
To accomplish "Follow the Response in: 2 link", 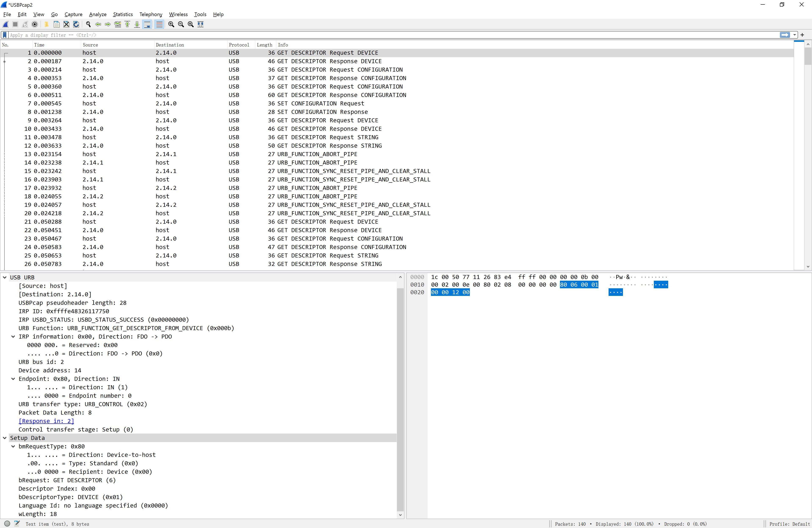I will coord(46,421).
